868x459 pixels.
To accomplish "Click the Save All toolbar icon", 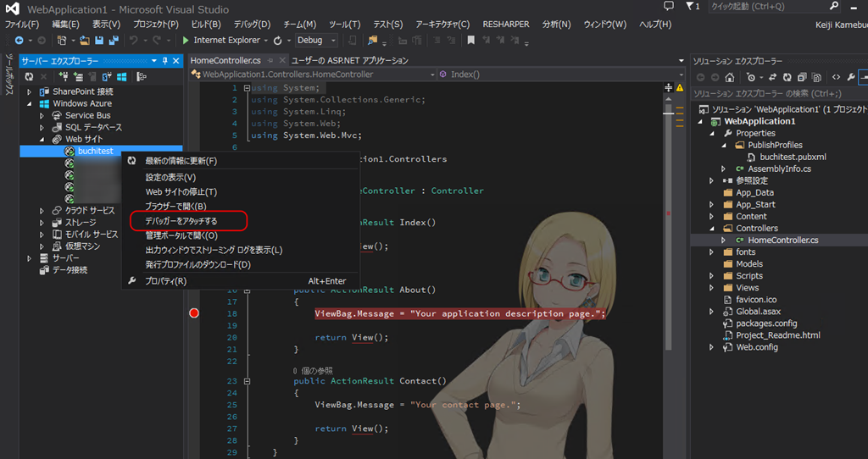I will click(112, 41).
